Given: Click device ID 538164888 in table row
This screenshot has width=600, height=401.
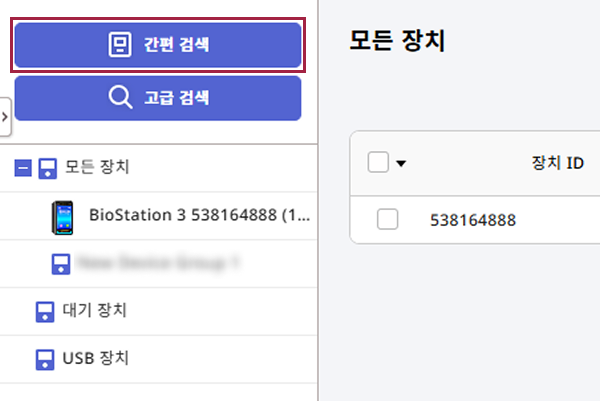Looking at the screenshot, I should pyautogui.click(x=473, y=219).
